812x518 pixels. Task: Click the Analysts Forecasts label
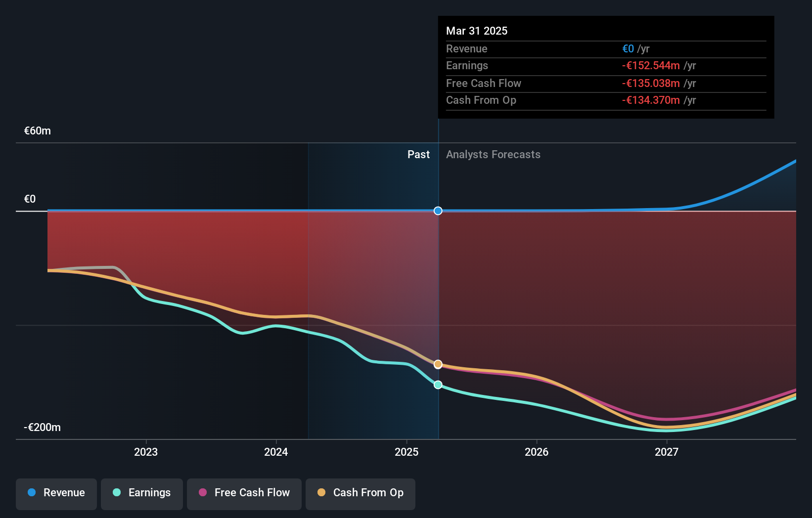tap(493, 155)
